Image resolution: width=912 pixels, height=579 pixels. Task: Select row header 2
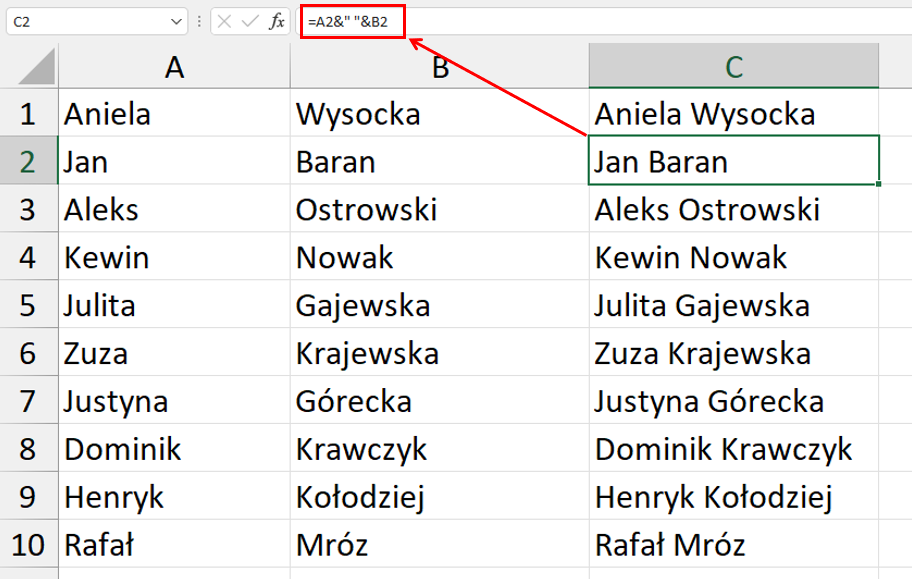[x=25, y=162]
